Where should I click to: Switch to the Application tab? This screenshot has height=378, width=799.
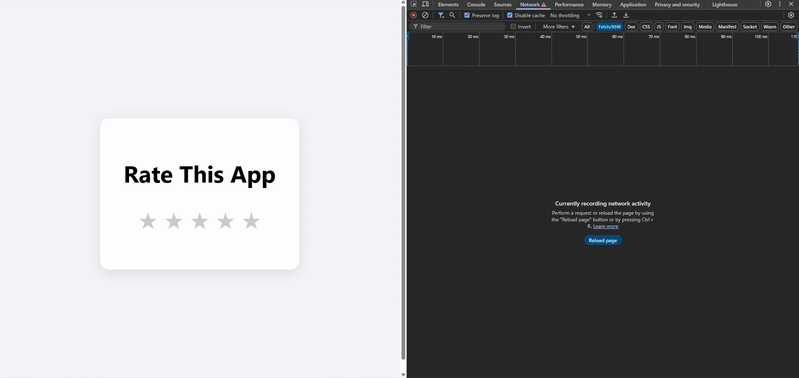click(633, 5)
